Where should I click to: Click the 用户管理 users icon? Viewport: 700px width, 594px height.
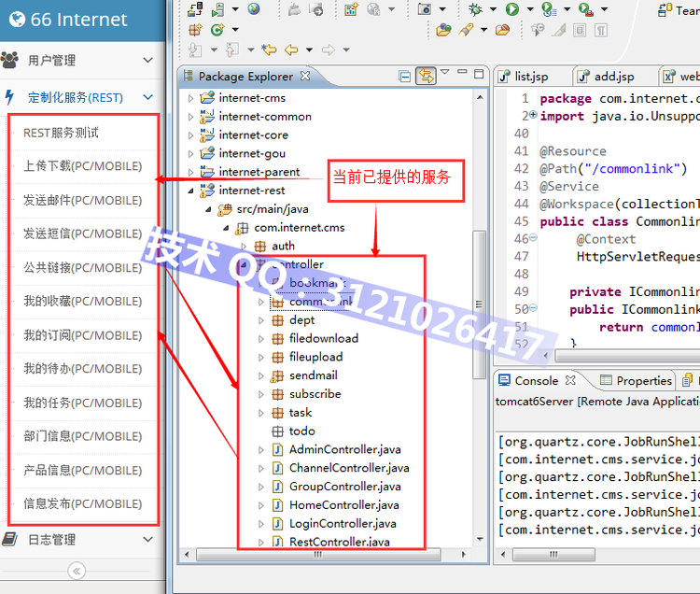click(10, 60)
